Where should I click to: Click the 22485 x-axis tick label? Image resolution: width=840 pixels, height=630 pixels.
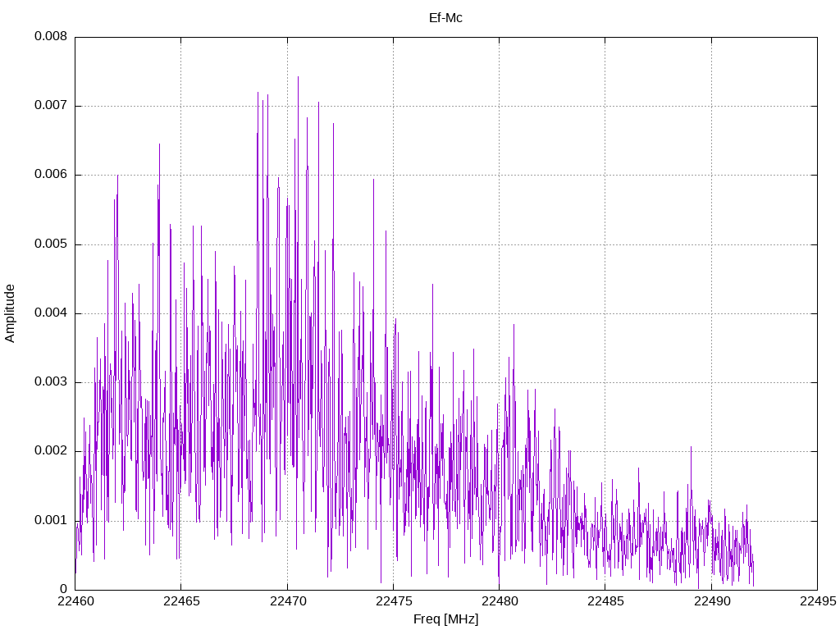605,601
